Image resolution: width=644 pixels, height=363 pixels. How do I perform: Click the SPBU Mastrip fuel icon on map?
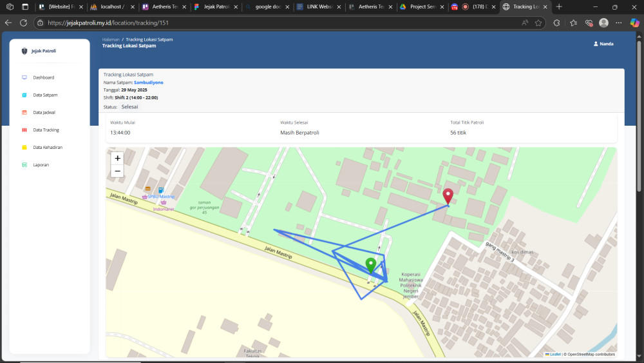coord(162,190)
